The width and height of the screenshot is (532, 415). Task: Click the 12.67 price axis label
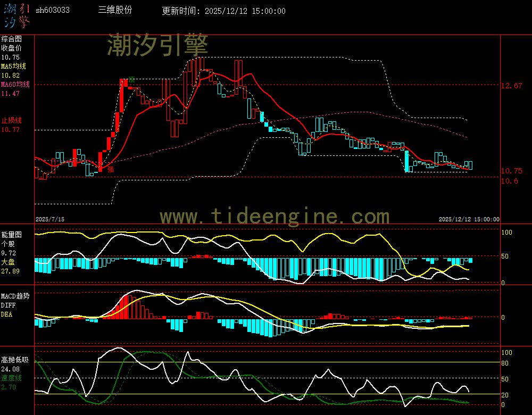coord(511,86)
